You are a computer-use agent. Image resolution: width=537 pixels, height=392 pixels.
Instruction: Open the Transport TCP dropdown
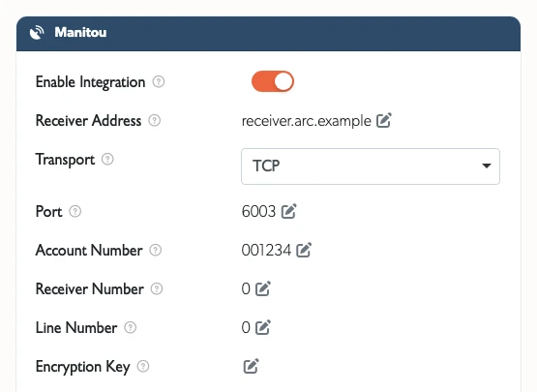tap(371, 166)
